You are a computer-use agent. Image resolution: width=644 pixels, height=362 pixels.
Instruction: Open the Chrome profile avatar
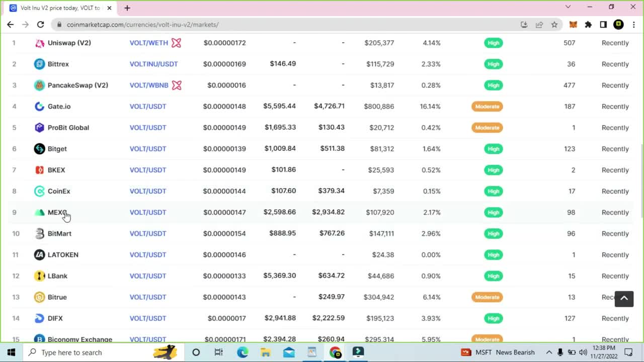pyautogui.click(x=618, y=24)
